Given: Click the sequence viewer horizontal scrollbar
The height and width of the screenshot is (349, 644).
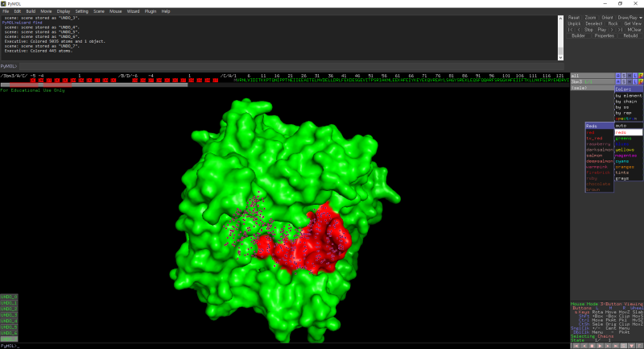Looking at the screenshot, I should [x=94, y=85].
